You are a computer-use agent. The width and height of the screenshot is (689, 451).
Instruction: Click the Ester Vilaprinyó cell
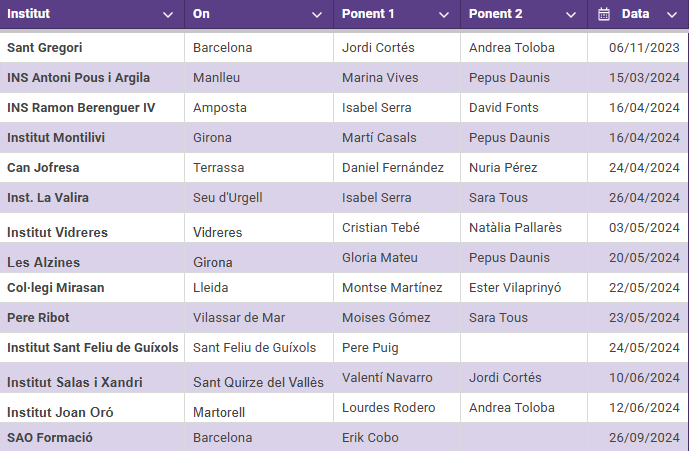(515, 288)
